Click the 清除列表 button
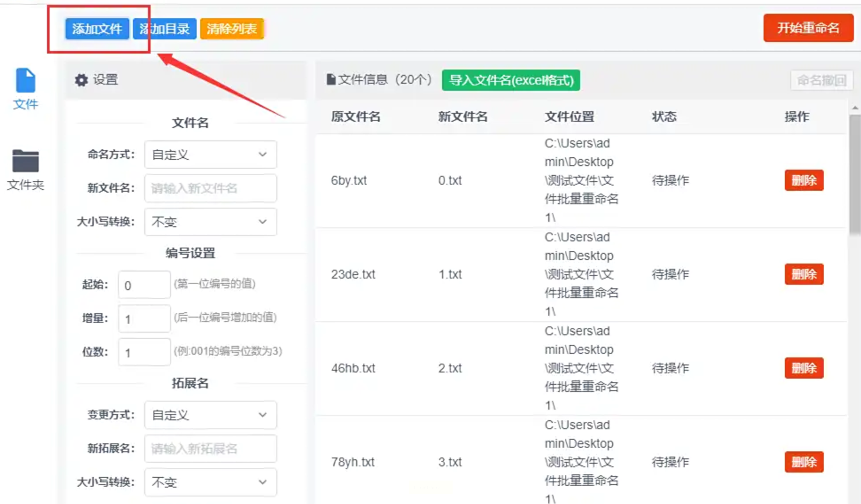 [x=232, y=29]
